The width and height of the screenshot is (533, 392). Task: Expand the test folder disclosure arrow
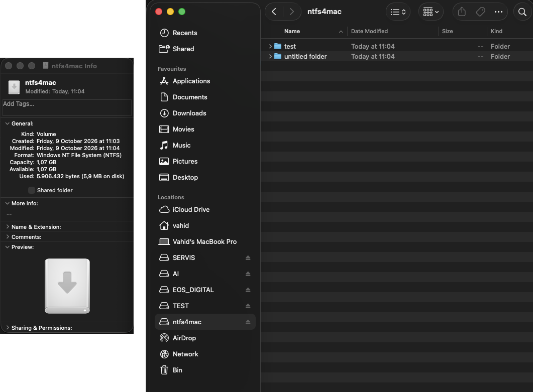270,46
